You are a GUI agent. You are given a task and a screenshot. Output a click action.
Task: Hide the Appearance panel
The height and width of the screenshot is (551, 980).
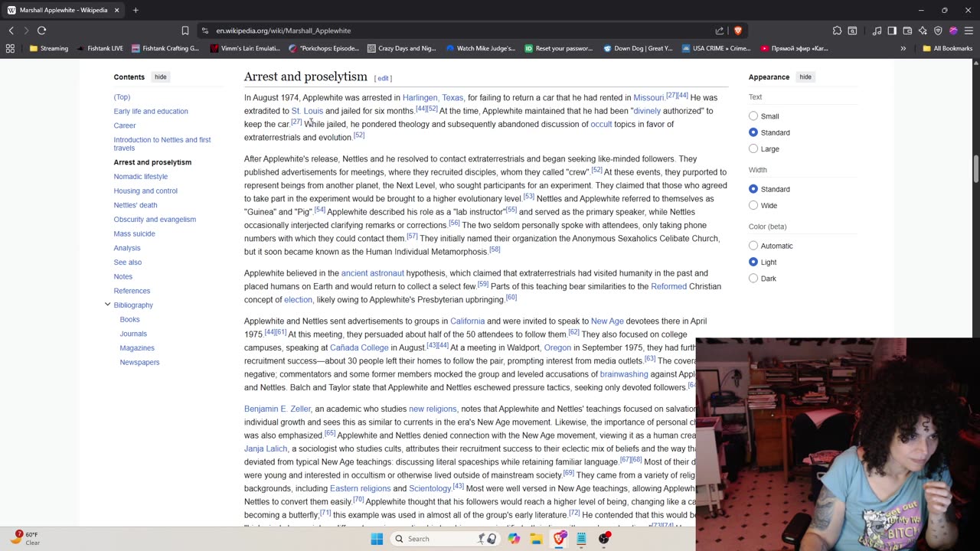coord(805,77)
